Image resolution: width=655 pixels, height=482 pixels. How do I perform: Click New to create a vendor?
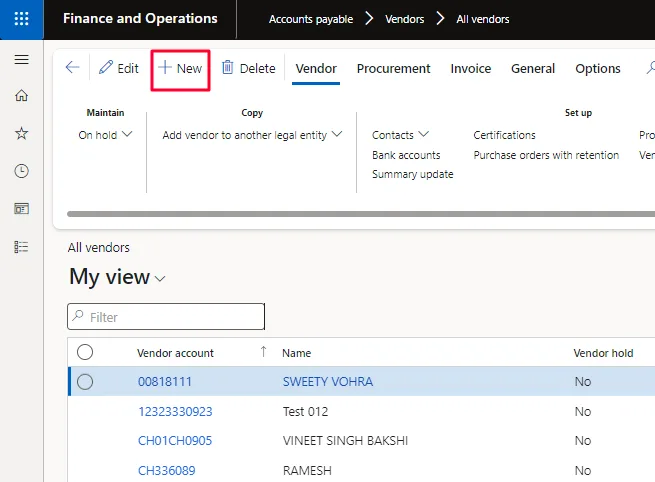[x=180, y=68]
